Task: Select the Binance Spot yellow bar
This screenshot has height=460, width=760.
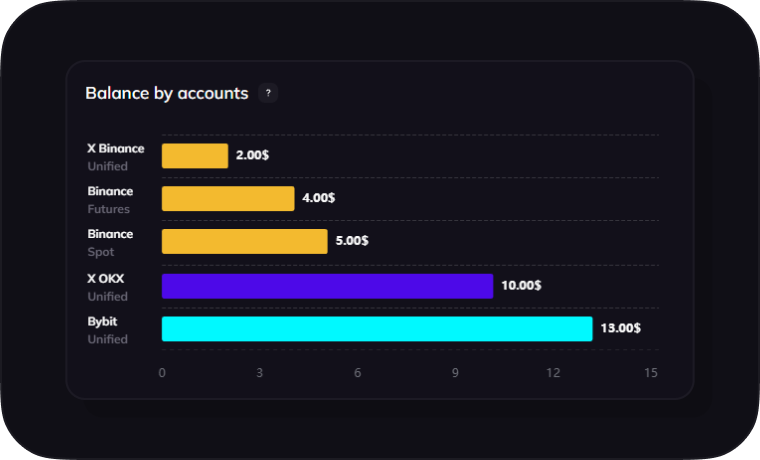Action: pos(244,242)
